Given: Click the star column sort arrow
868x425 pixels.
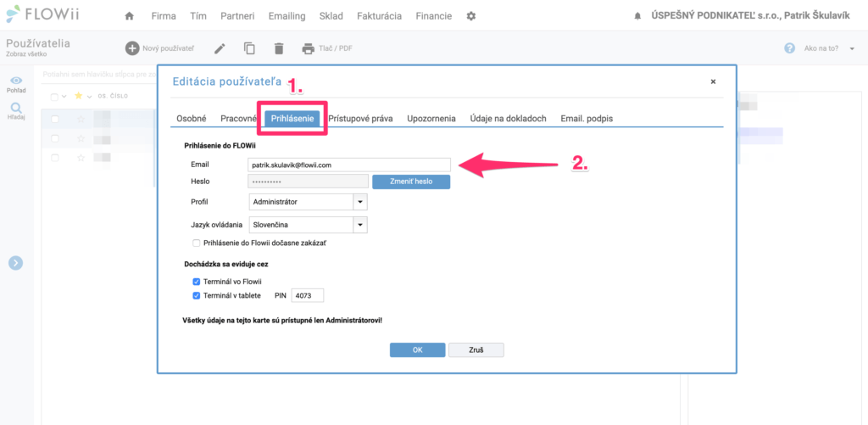Looking at the screenshot, I should click(x=88, y=97).
